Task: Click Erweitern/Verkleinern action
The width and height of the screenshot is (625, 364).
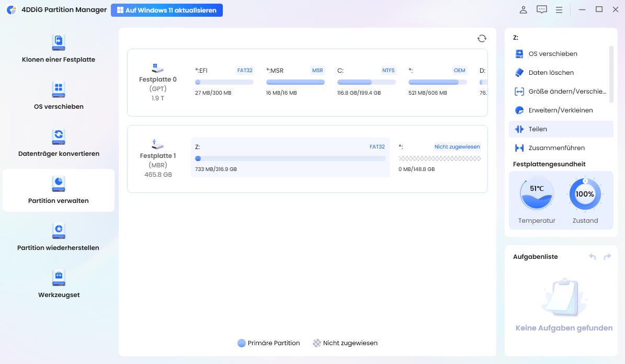Action: click(560, 110)
